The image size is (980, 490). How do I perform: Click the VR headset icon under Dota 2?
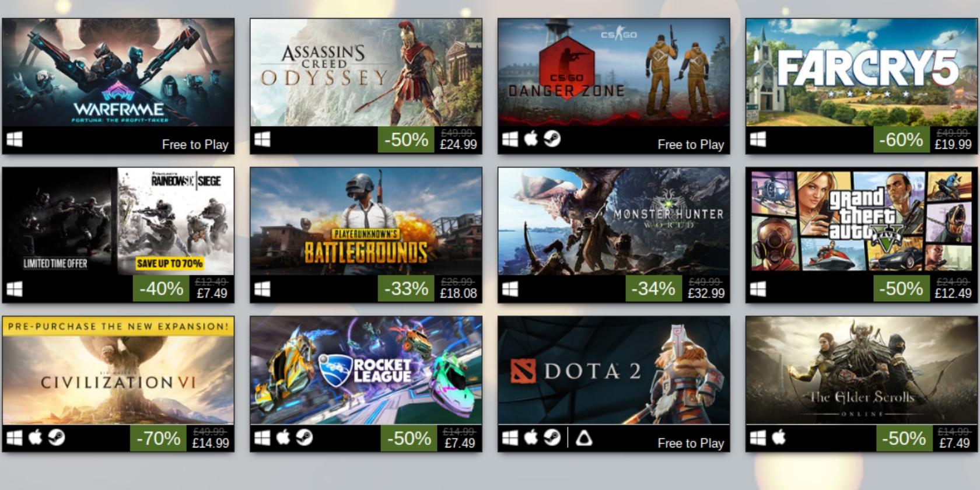click(584, 438)
